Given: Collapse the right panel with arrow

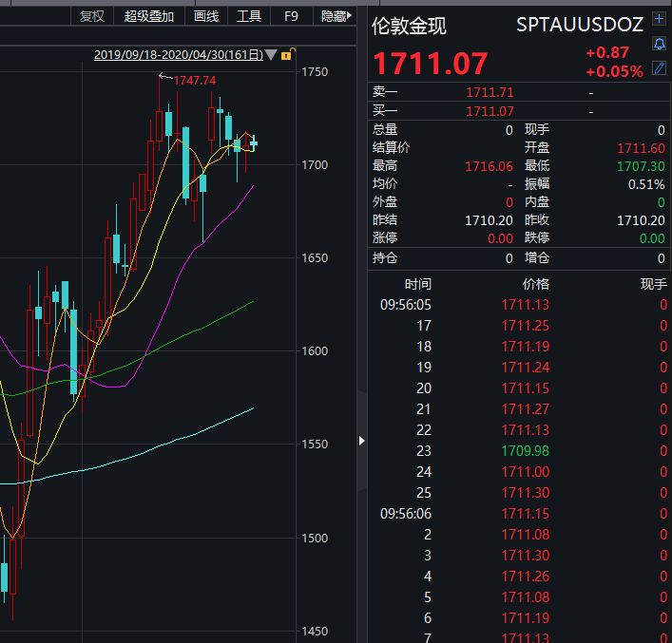Looking at the screenshot, I should click(x=361, y=440).
